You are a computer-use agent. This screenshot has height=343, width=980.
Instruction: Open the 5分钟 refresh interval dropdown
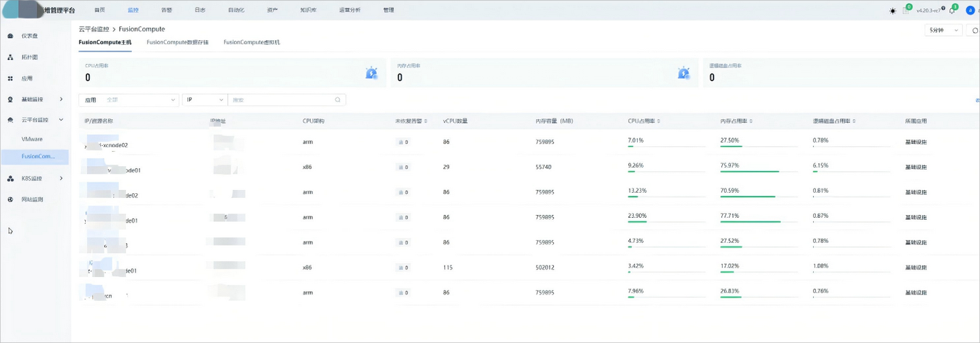tap(944, 30)
